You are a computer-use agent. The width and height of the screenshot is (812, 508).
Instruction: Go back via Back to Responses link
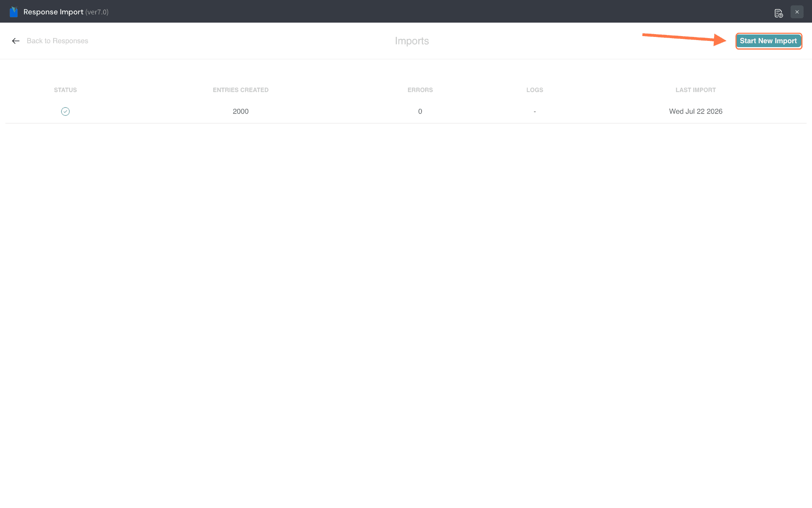57,41
